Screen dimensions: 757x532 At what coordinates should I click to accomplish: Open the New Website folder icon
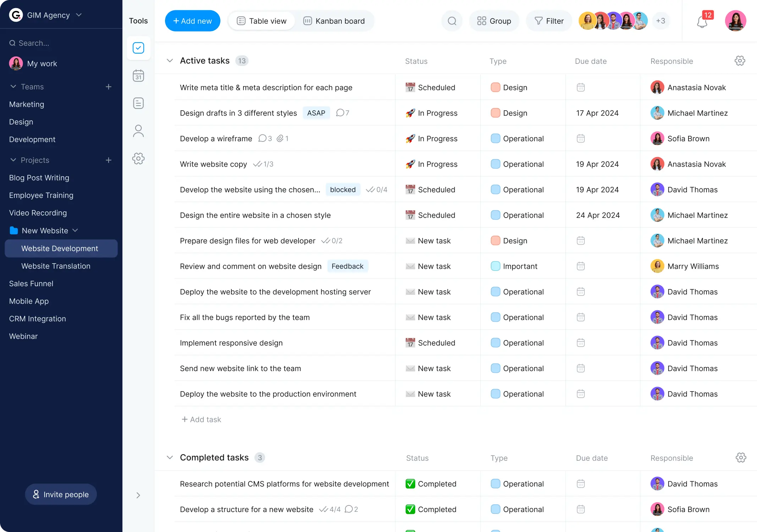pyautogui.click(x=14, y=231)
